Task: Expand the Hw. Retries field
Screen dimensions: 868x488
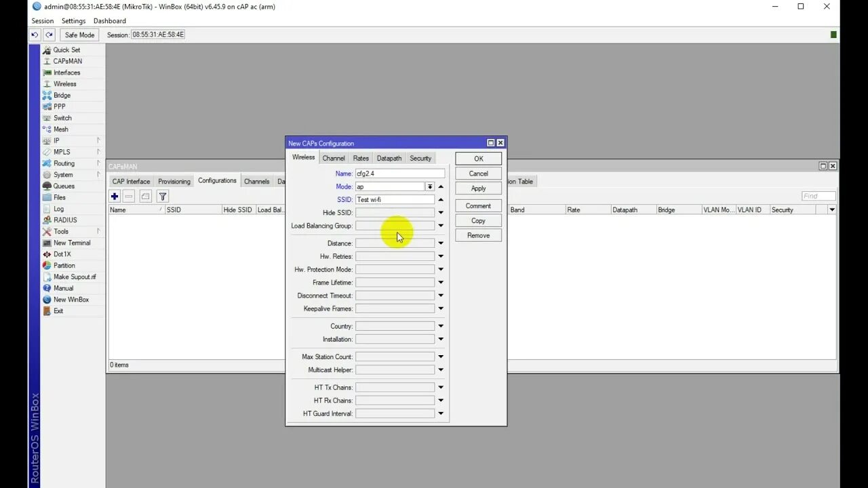Action: (x=441, y=256)
